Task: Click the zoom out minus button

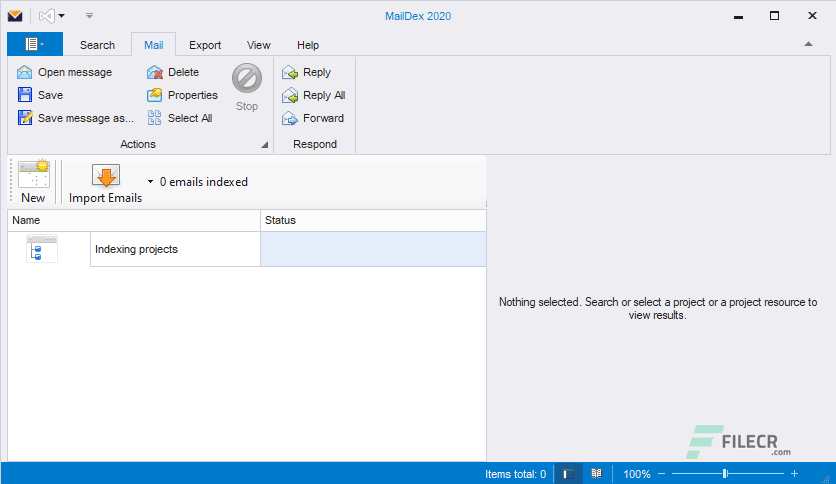Action: coord(662,474)
